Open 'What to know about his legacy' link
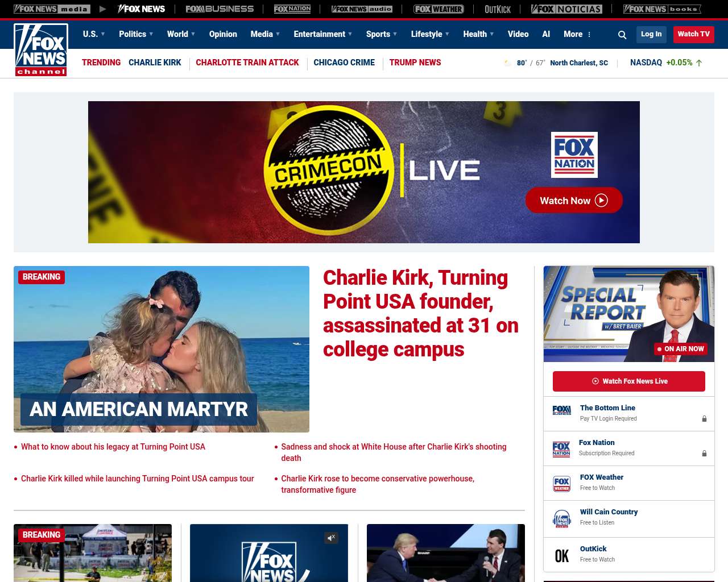Image resolution: width=728 pixels, height=582 pixels. pos(113,447)
